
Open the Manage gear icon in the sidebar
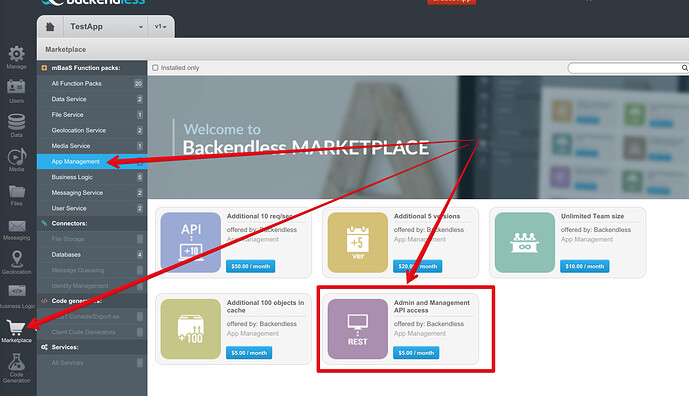coord(17,54)
